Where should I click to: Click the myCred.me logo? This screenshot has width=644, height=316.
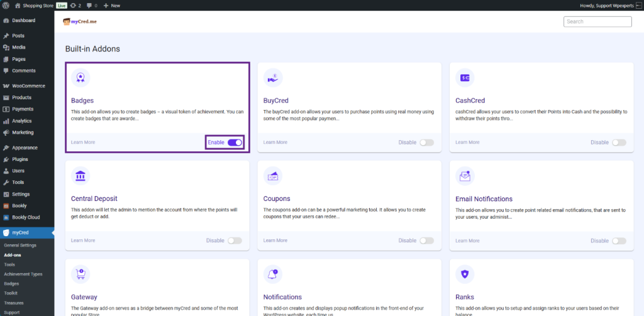80,21
